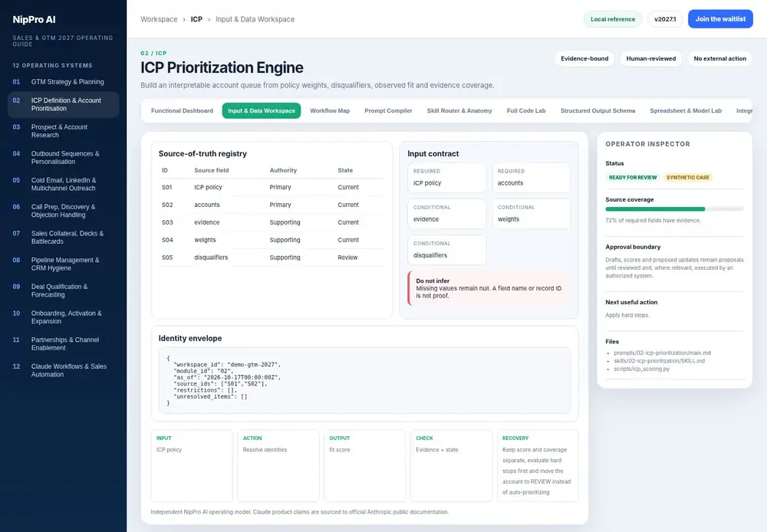The image size is (767, 532).
Task: Select ICP Definition & Account Prioritisation
Action: pyautogui.click(x=63, y=104)
